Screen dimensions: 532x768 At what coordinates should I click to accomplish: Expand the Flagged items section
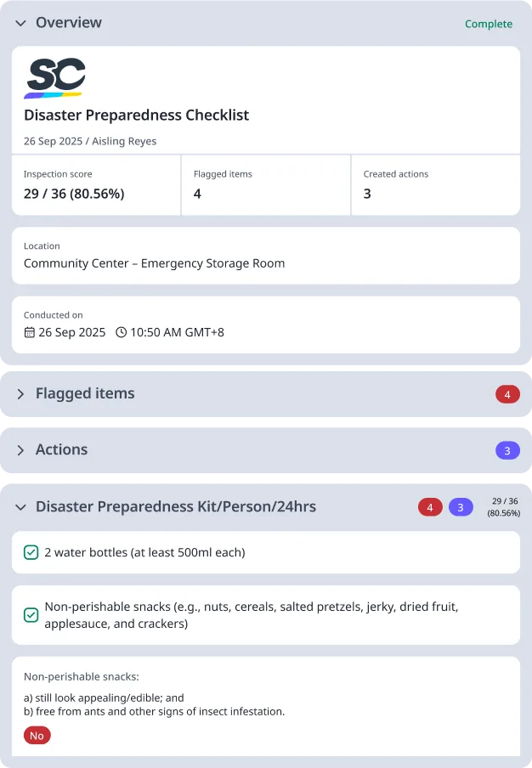point(20,393)
